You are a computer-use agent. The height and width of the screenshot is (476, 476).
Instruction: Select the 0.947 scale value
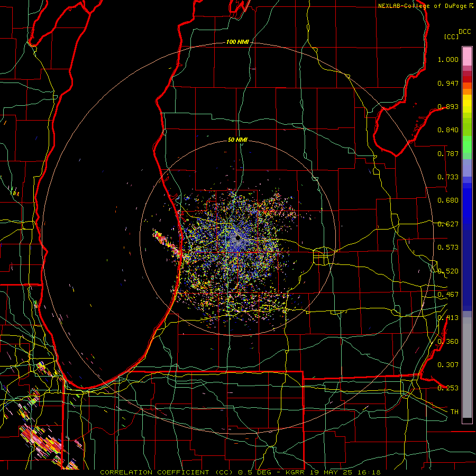(448, 83)
